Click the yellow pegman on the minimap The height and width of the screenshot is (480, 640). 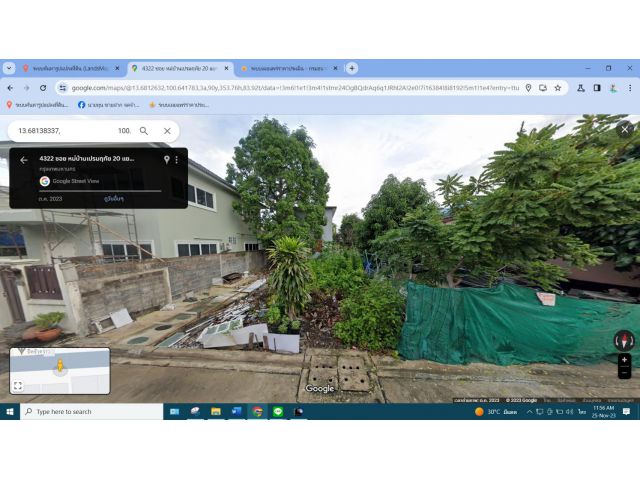coord(60,366)
